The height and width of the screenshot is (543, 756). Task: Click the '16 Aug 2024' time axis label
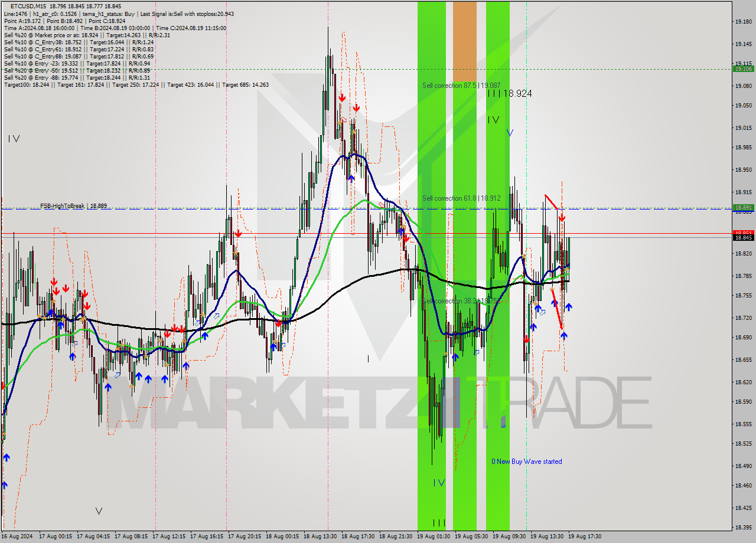coord(17,537)
